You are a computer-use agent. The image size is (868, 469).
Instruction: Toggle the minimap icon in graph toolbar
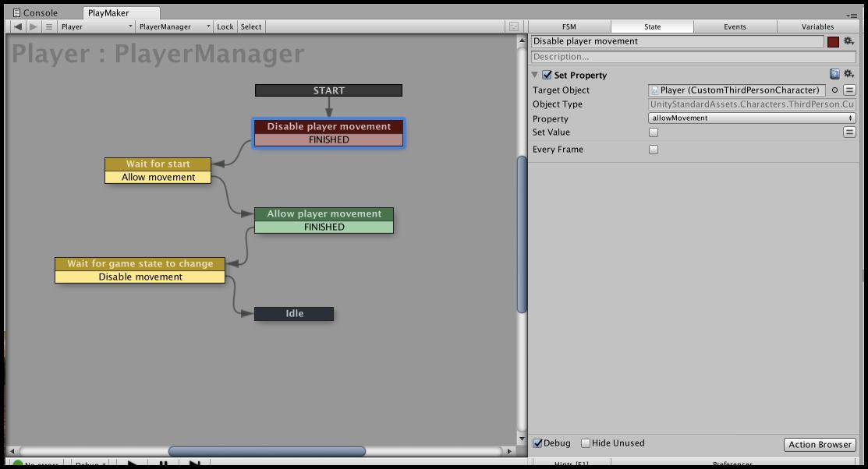[514, 26]
